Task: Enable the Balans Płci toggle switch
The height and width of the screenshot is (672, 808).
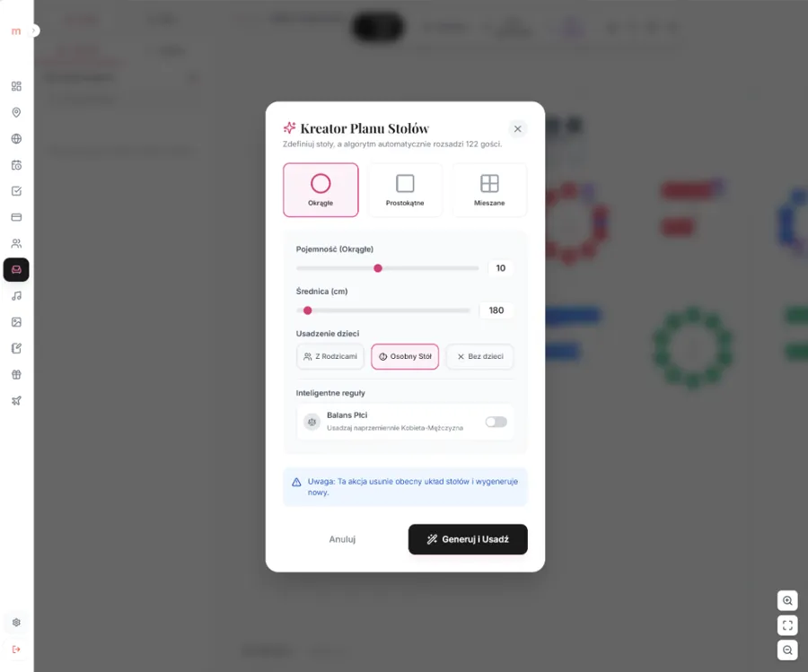Action: (496, 422)
